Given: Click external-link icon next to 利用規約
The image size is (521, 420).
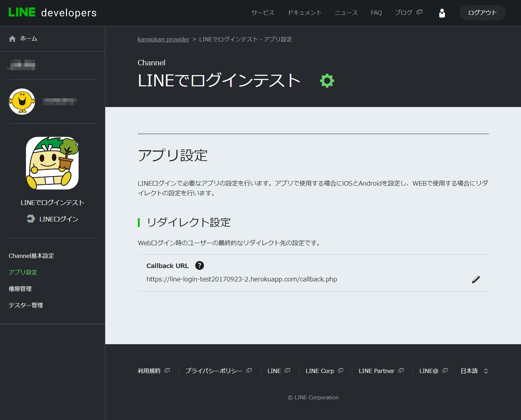Looking at the screenshot, I should (167, 371).
